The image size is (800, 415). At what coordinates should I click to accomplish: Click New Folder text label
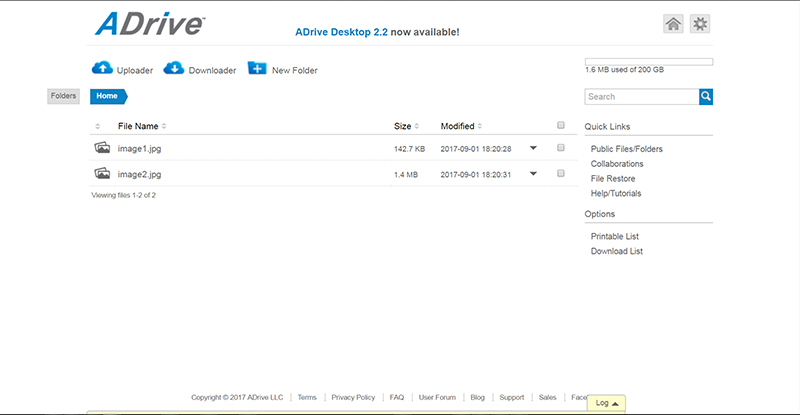294,70
